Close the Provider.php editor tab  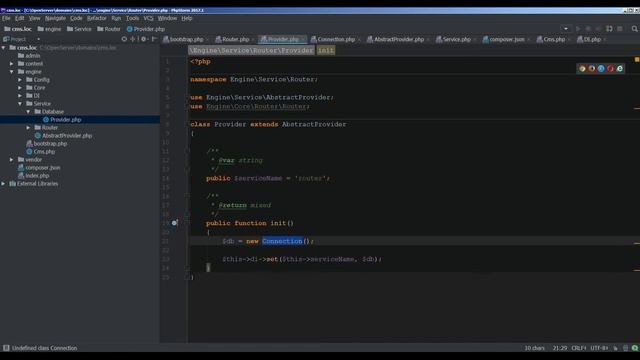click(x=303, y=40)
